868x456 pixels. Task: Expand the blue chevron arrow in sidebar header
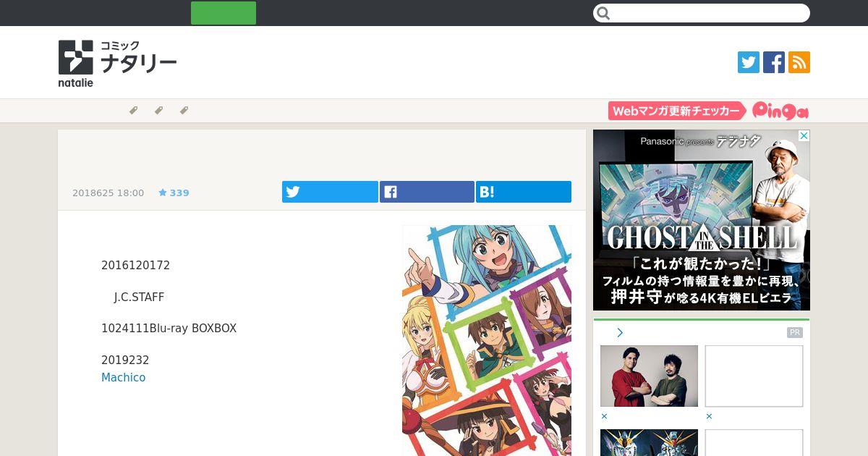point(620,332)
